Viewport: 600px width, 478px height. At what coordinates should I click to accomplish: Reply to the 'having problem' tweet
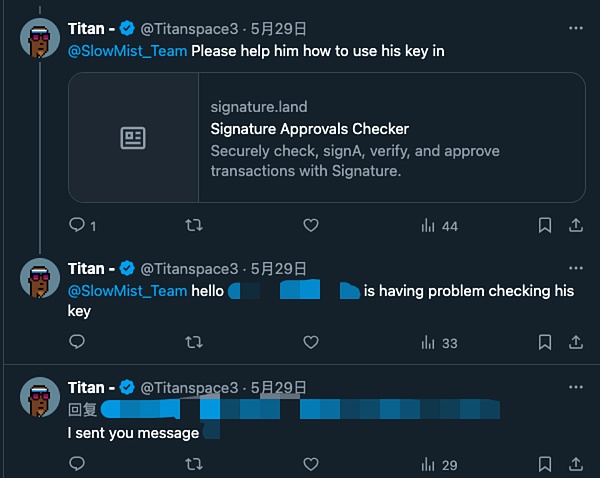tap(77, 342)
